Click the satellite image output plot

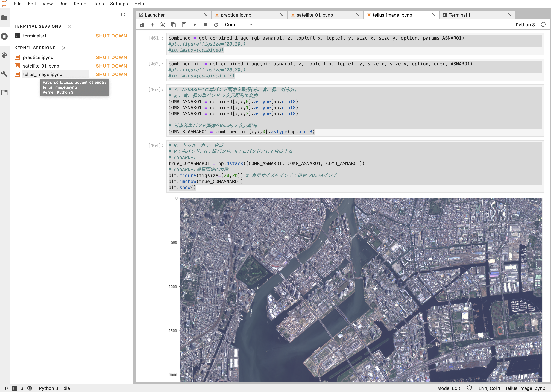click(x=361, y=290)
